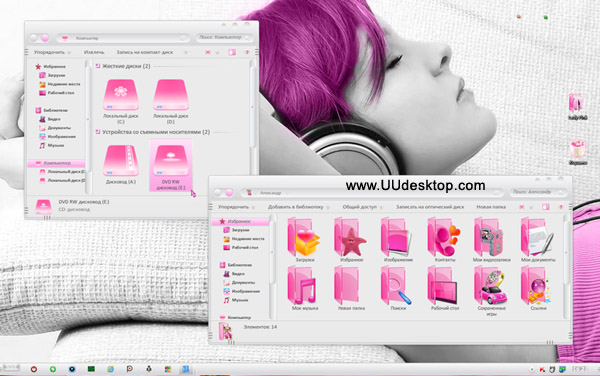Toggle the preview pane in Компьютер window

coord(232,52)
